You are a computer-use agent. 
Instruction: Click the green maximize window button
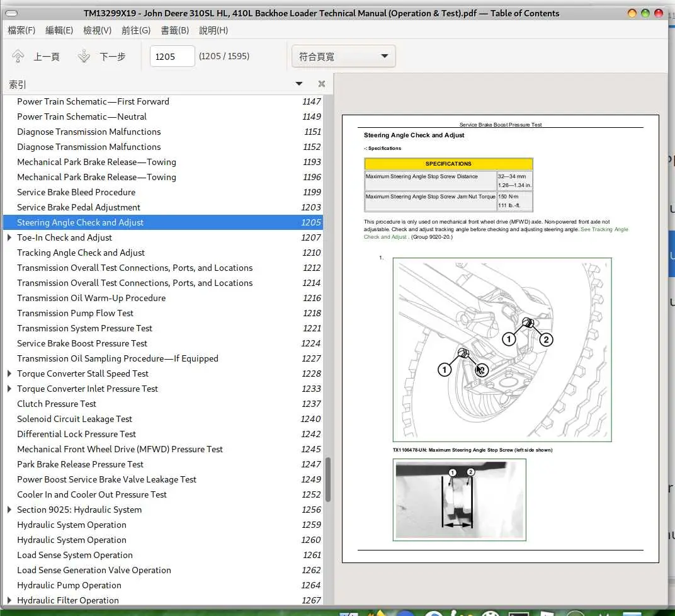pos(645,13)
